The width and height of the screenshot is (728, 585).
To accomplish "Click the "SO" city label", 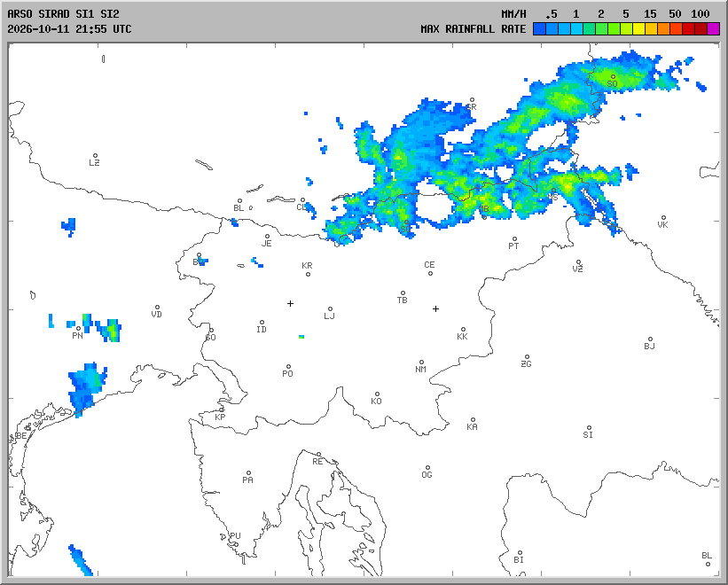I will point(613,84).
